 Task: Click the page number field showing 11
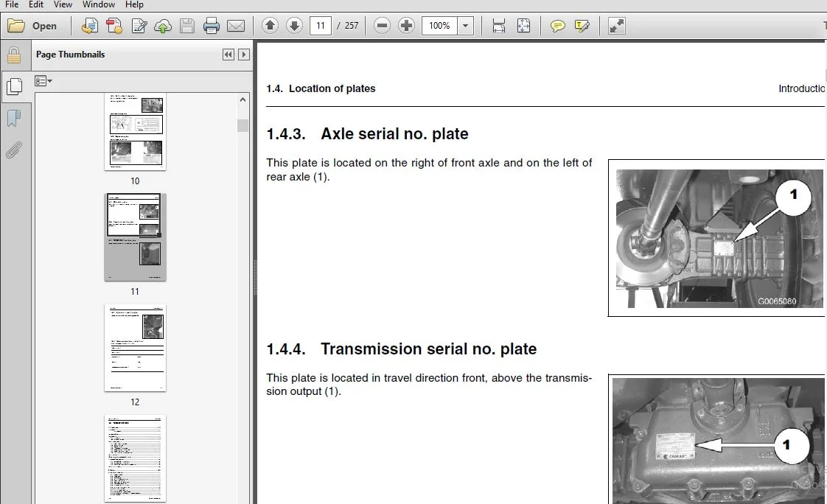pyautogui.click(x=320, y=25)
